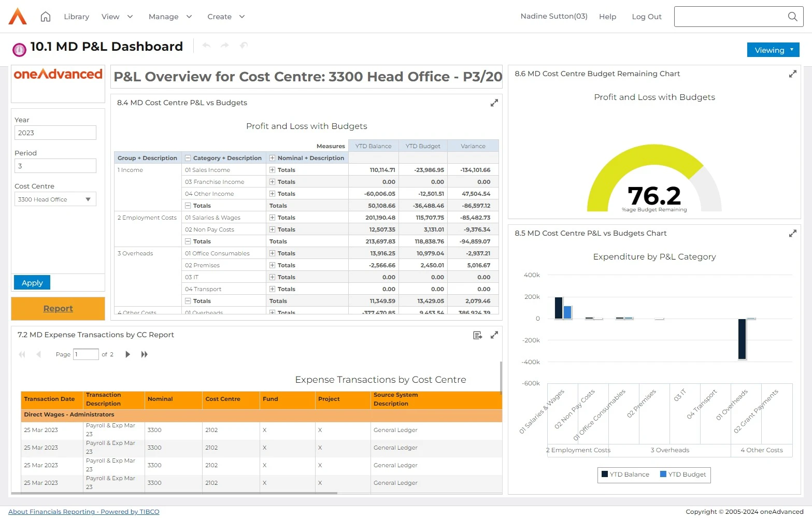
Task: Open the Library menu
Action: tap(76, 16)
